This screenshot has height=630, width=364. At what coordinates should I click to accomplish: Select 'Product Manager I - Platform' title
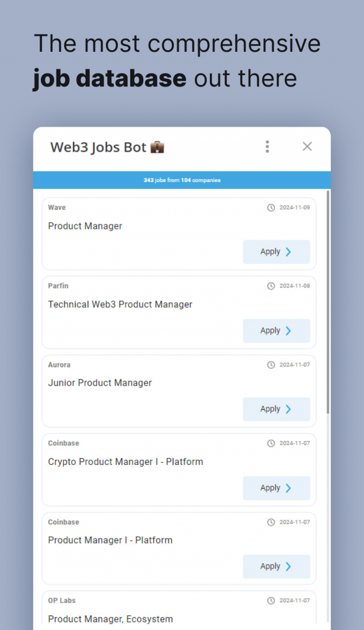pyautogui.click(x=110, y=540)
